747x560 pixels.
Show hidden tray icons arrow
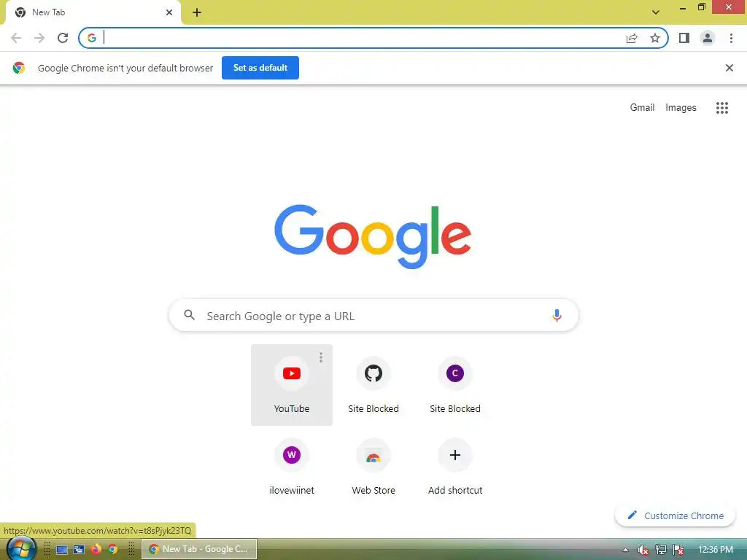pos(625,550)
